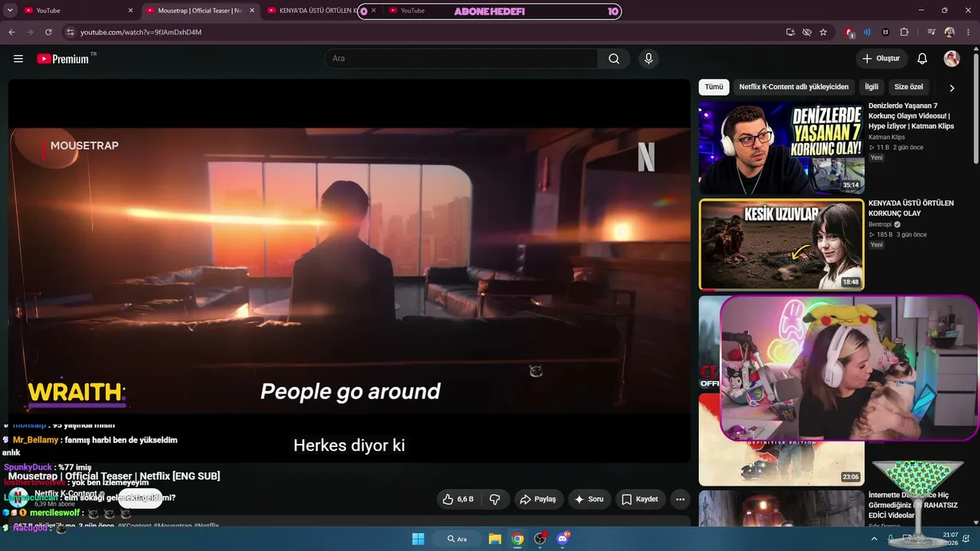Reload the current page
980x551 pixels.
coord(48,32)
